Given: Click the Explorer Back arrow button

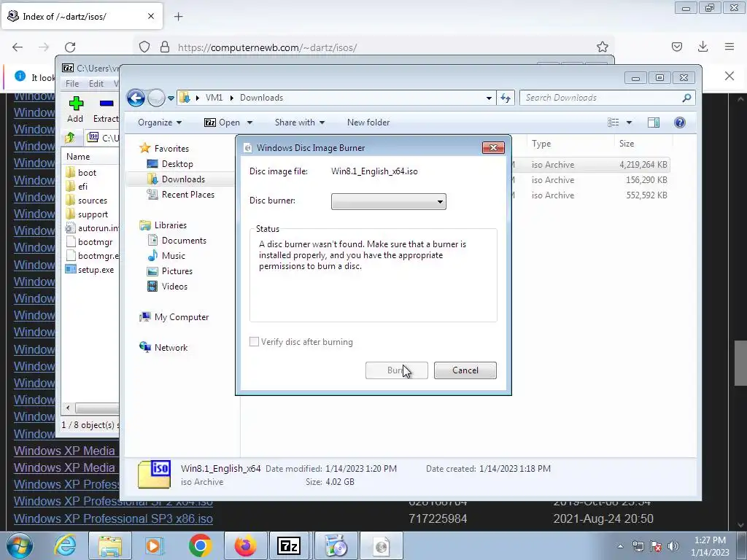Looking at the screenshot, I should [x=136, y=98].
